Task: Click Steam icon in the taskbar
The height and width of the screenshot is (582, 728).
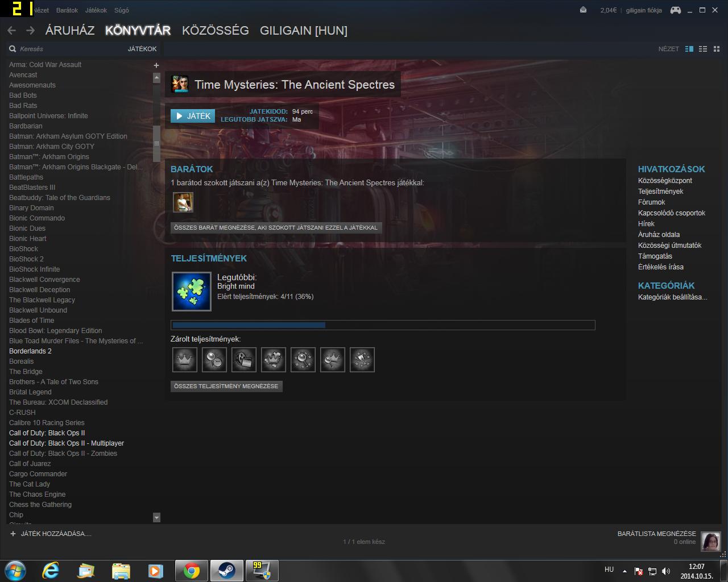Action: pos(226,571)
